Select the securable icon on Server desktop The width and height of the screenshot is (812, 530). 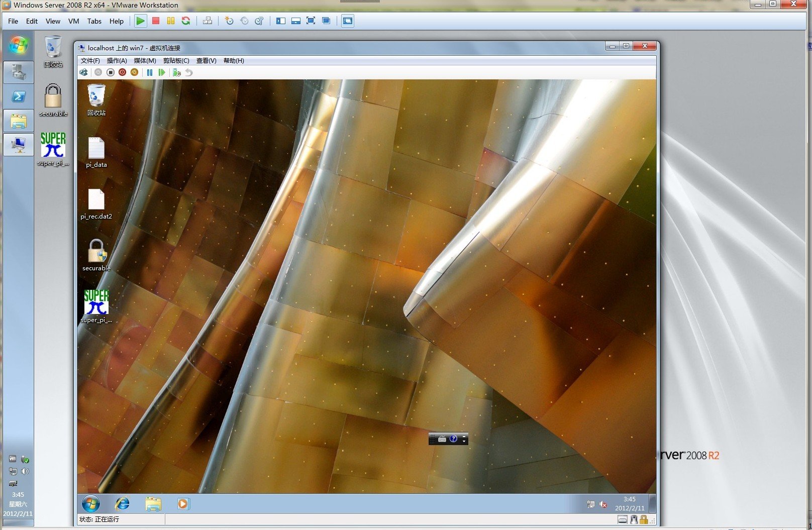pyautogui.click(x=53, y=100)
